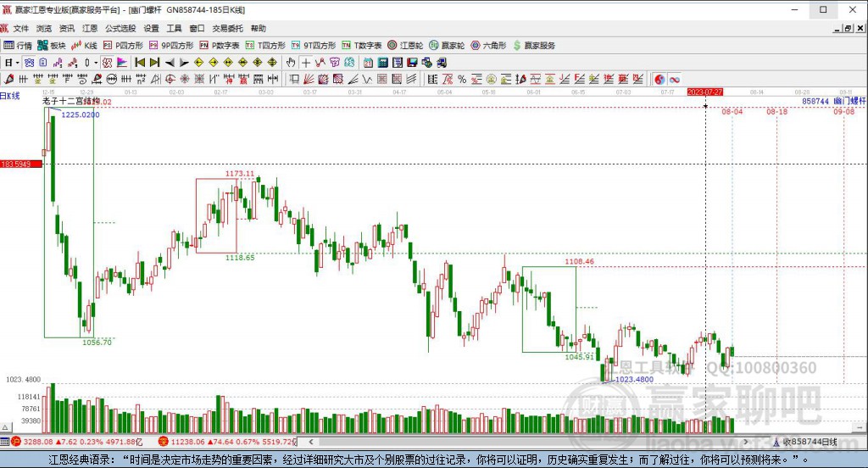Click the circled 金 ratio tool icon
Viewport: 868px width, 468px height.
(x=491, y=79)
